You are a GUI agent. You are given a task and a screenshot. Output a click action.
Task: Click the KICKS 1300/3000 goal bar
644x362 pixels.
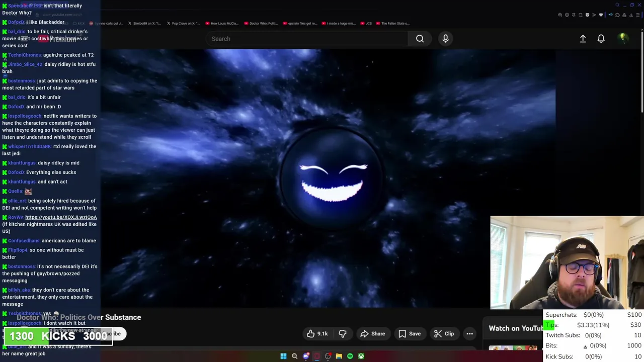58,336
